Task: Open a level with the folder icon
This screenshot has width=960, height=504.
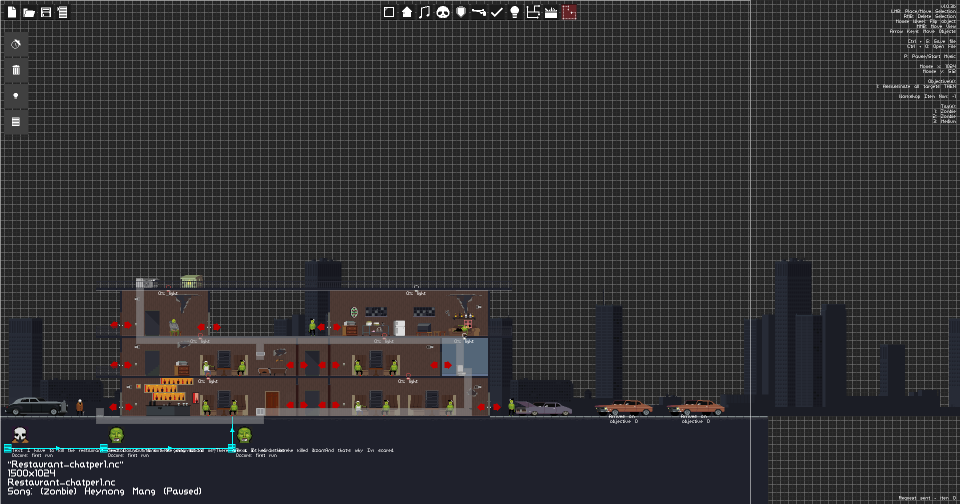Action: pyautogui.click(x=29, y=12)
